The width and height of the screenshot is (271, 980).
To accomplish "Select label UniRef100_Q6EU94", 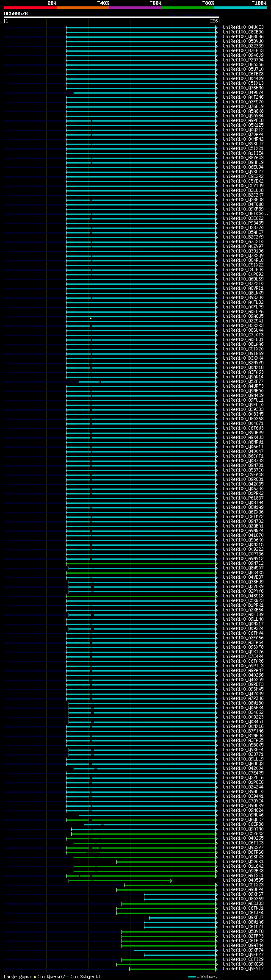I will tap(243, 167).
